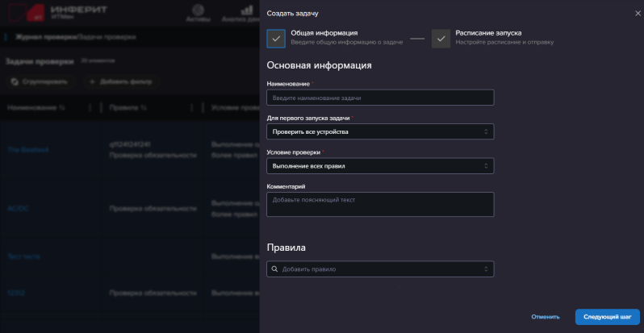Select the Общая информация step checkmark
Viewport: 644px width, 333px height.
[276, 38]
